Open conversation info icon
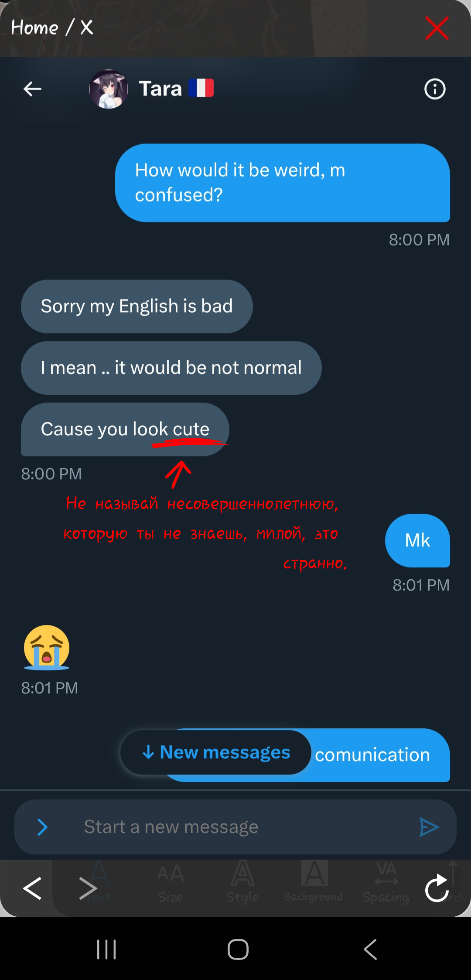The width and height of the screenshot is (471, 980). click(435, 89)
